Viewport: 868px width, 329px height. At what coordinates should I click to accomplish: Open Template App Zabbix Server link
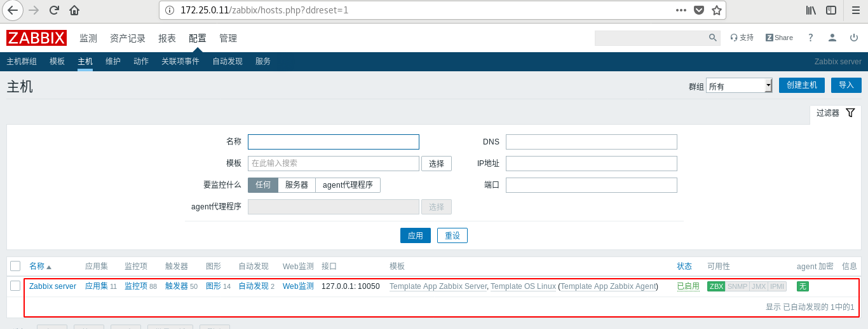pyautogui.click(x=438, y=286)
